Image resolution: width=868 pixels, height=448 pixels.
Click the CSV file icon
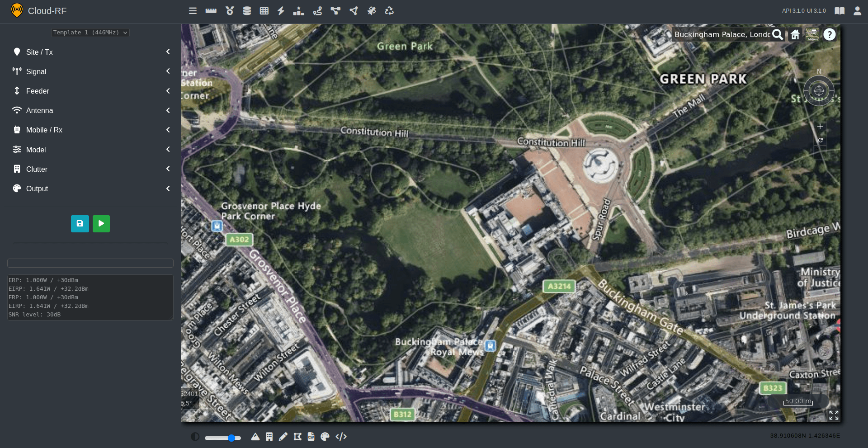tap(311, 437)
